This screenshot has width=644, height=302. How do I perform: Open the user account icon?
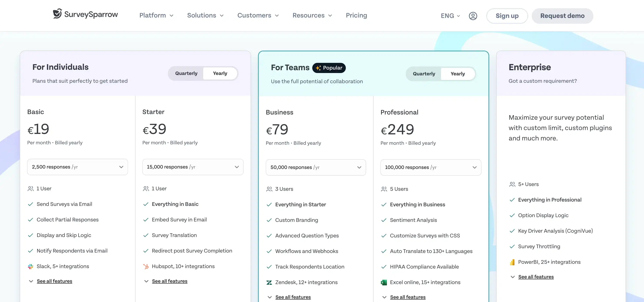point(473,16)
